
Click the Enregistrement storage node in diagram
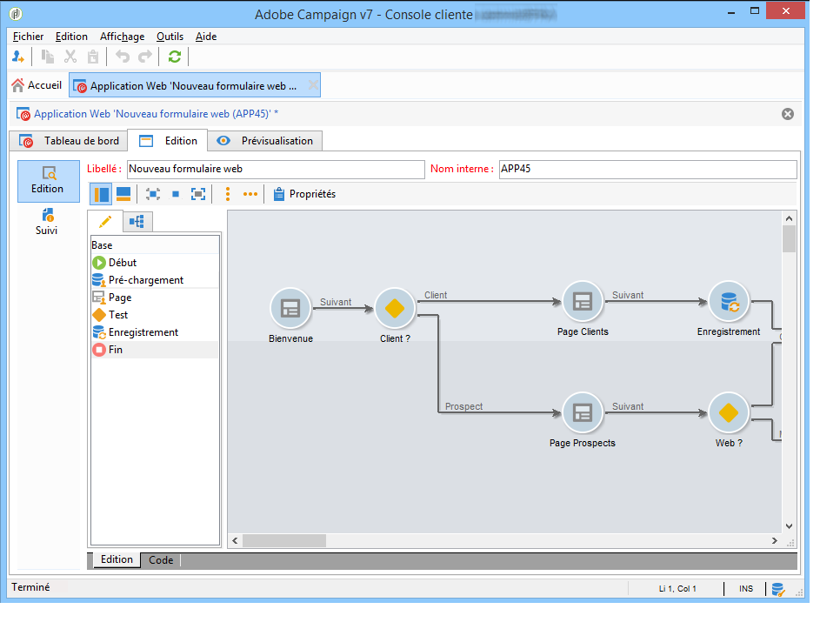pyautogui.click(x=729, y=302)
